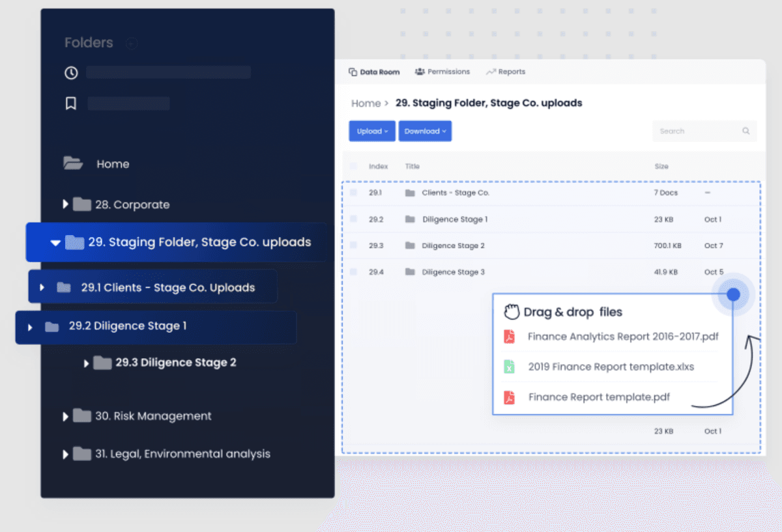Select the Data Room tab icon

pos(353,72)
